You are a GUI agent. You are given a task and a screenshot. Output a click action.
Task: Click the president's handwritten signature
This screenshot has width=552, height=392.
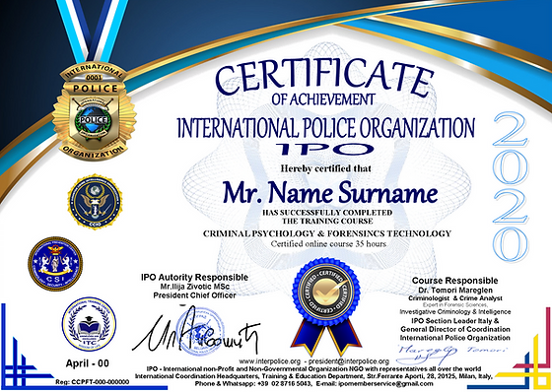point(196,331)
